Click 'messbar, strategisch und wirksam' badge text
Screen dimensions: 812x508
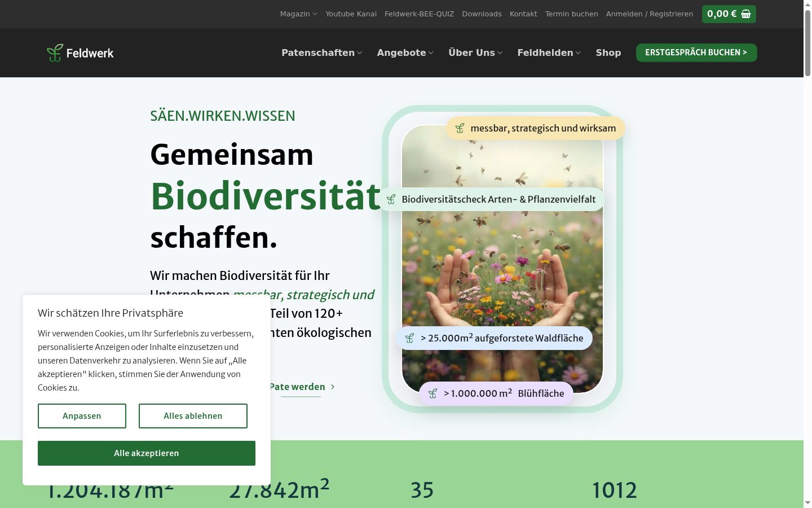point(543,128)
